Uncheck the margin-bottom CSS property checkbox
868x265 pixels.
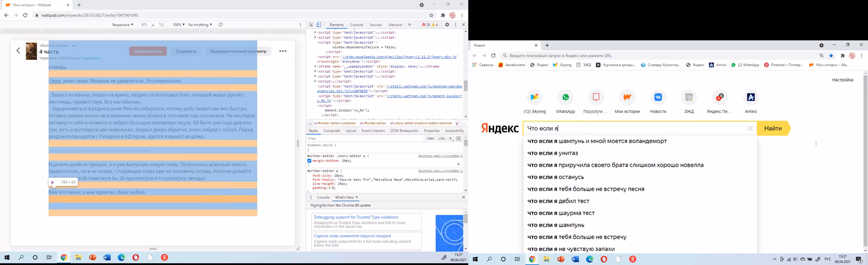pos(309,161)
